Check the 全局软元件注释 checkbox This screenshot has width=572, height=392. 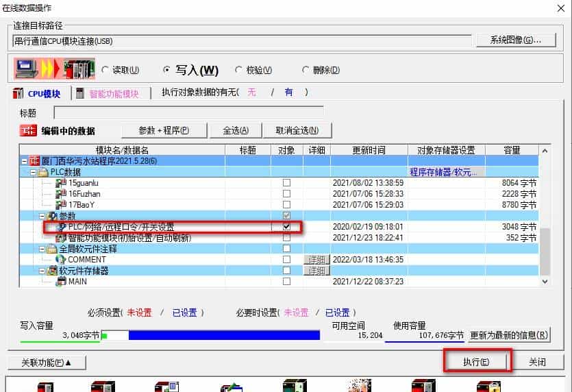pyautogui.click(x=287, y=249)
